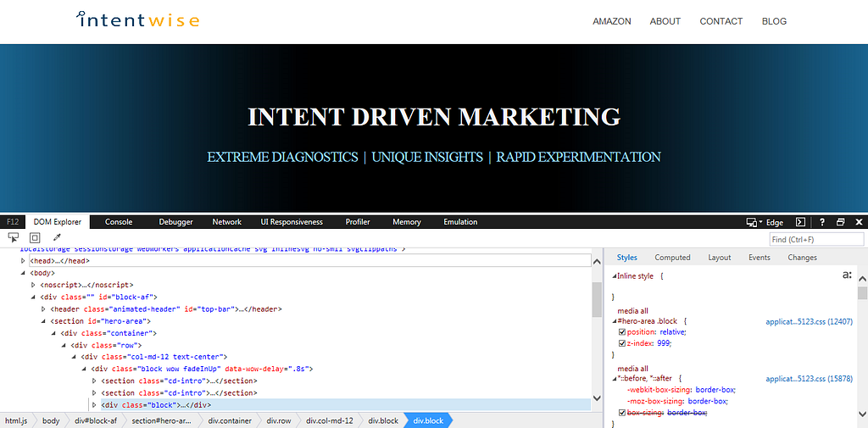Disable the z-index: 999 property
The height and width of the screenshot is (428, 868).
point(622,343)
